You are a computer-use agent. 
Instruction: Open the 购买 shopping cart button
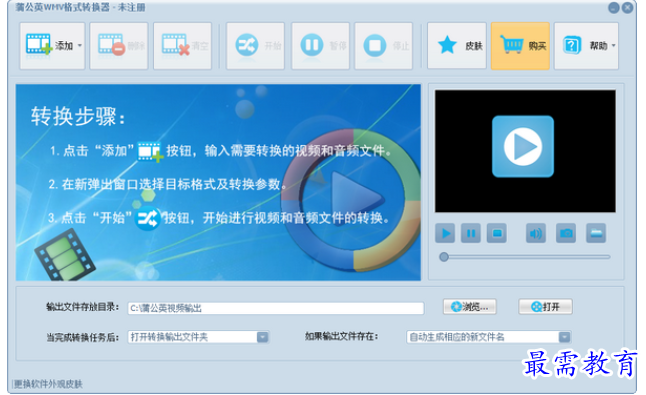520,45
